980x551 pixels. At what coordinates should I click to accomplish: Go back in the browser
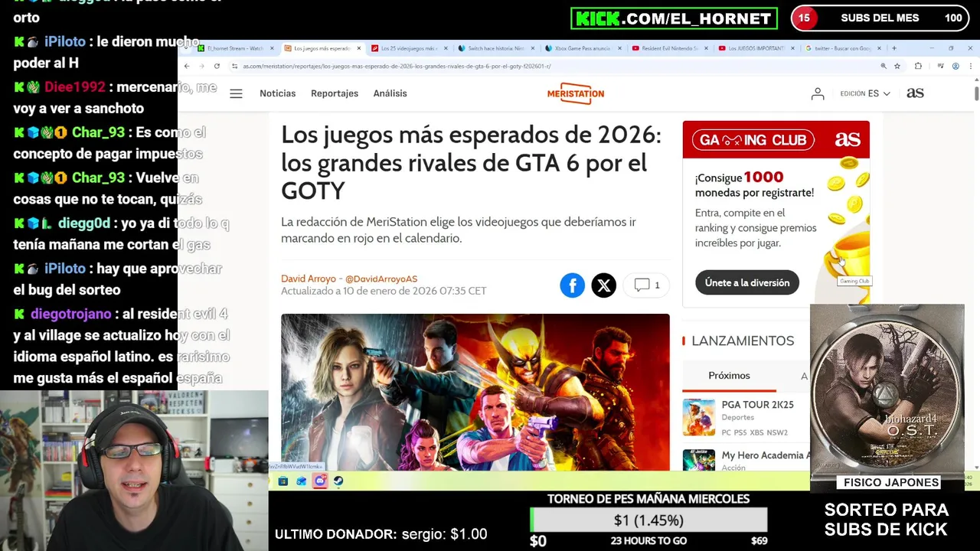pos(186,67)
